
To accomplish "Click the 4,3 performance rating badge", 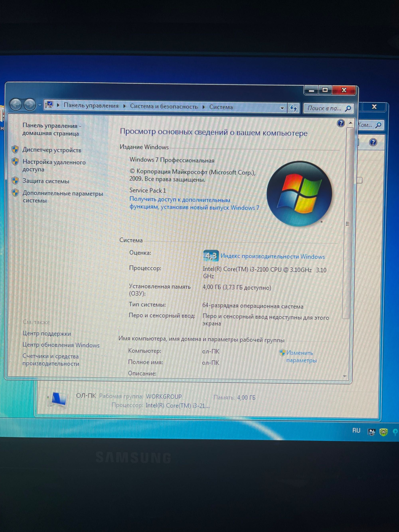I will click(211, 256).
